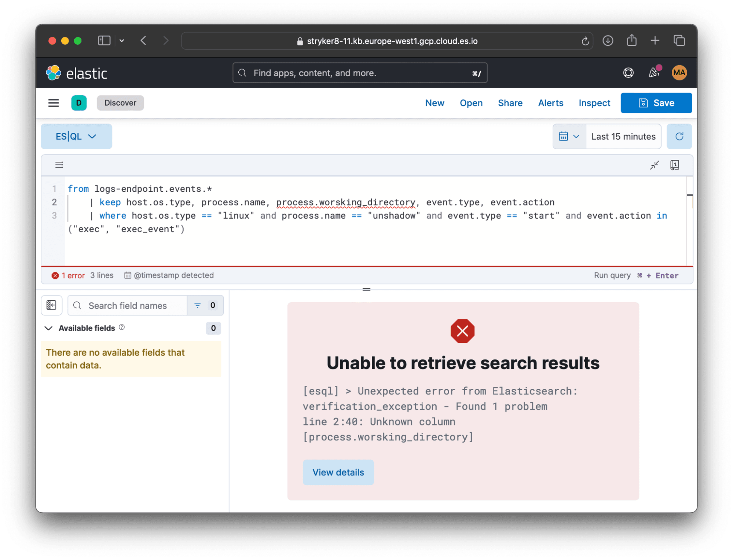Show the 1 error details
The height and width of the screenshot is (560, 733).
68,275
